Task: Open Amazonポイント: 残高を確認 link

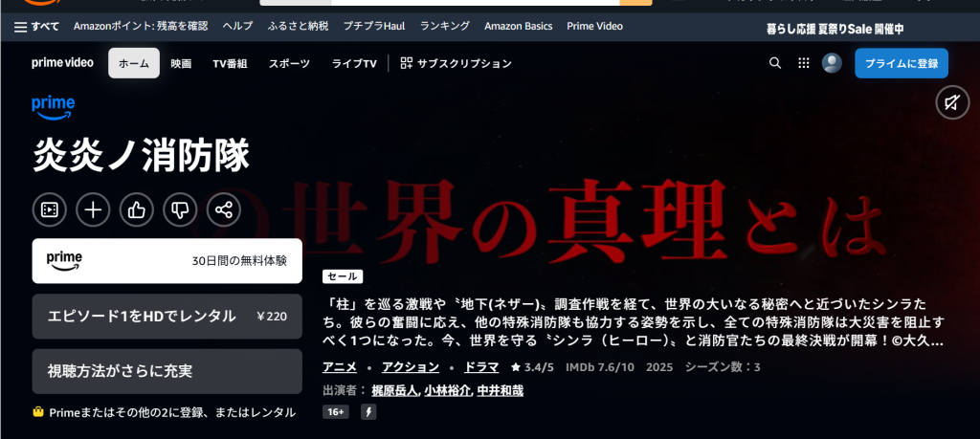Action: click(141, 26)
